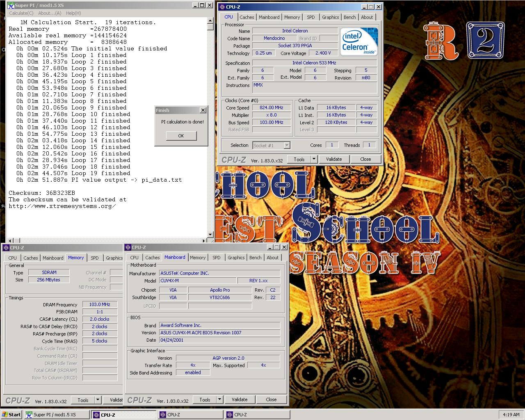Open the Windows Start button
This screenshot has width=525, height=420.
pyautogui.click(x=11, y=415)
